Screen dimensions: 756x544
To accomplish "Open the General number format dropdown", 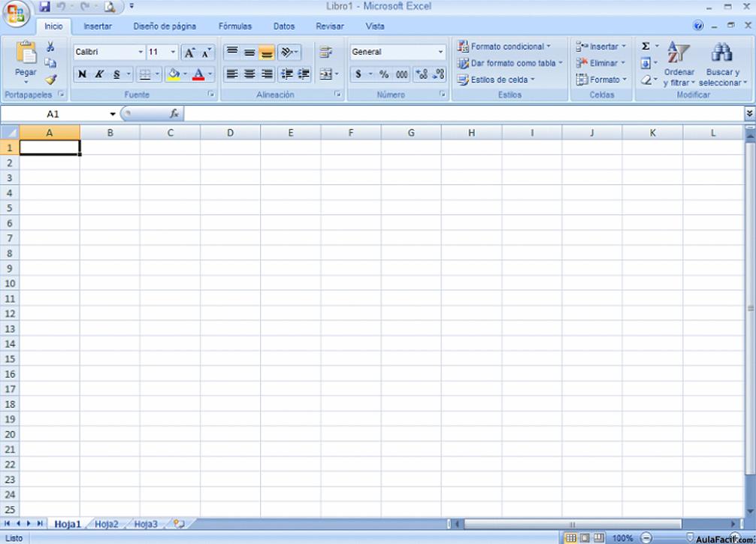I will (440, 51).
